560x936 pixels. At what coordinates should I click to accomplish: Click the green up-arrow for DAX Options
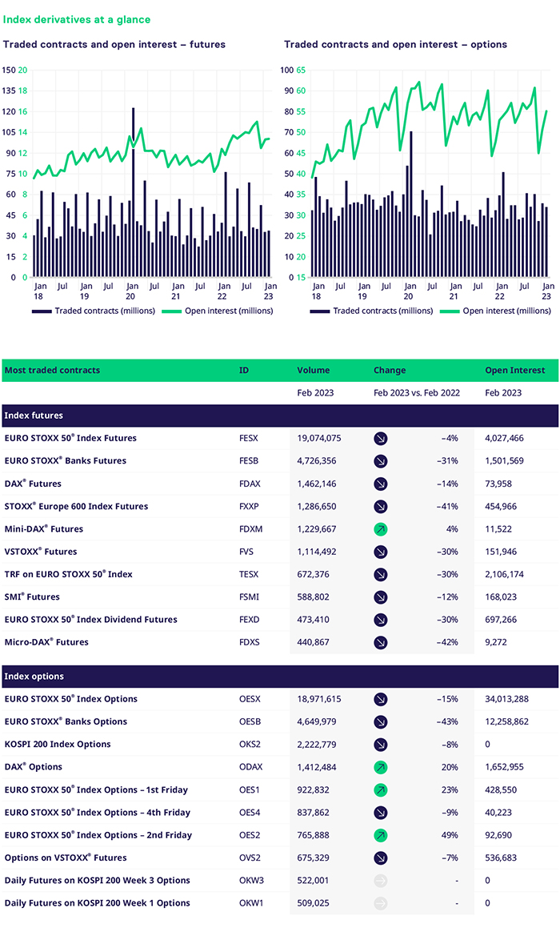point(381,767)
